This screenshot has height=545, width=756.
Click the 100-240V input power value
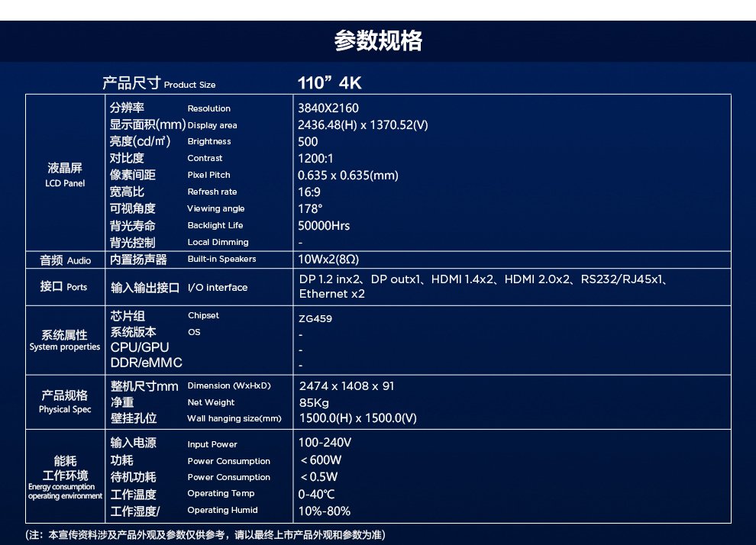pos(325,443)
